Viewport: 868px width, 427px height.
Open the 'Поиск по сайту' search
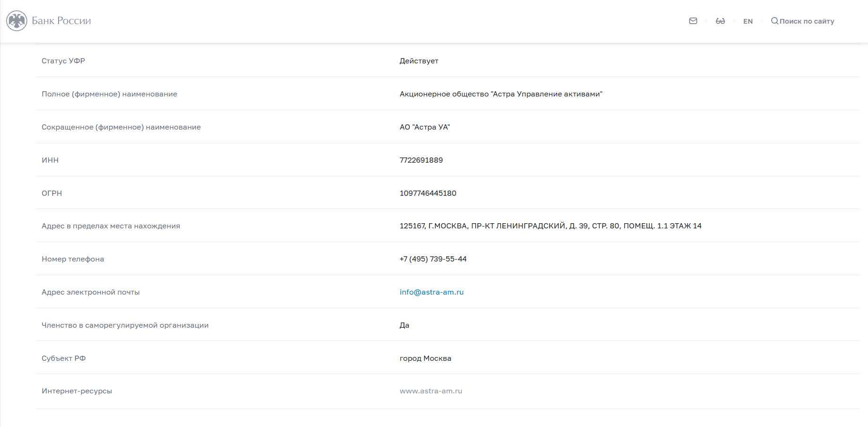807,21
